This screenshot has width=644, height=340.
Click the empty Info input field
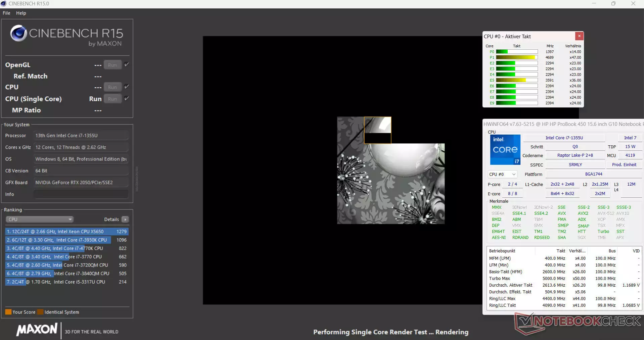pos(81,194)
